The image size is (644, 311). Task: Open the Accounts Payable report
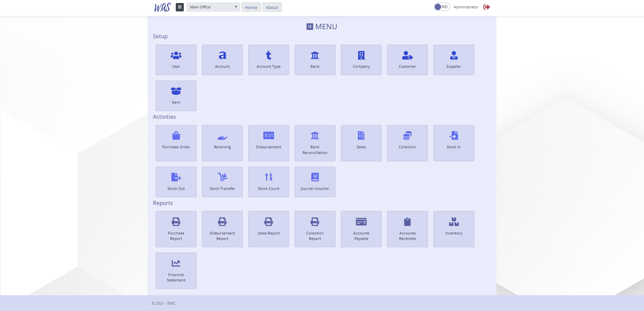(x=361, y=229)
